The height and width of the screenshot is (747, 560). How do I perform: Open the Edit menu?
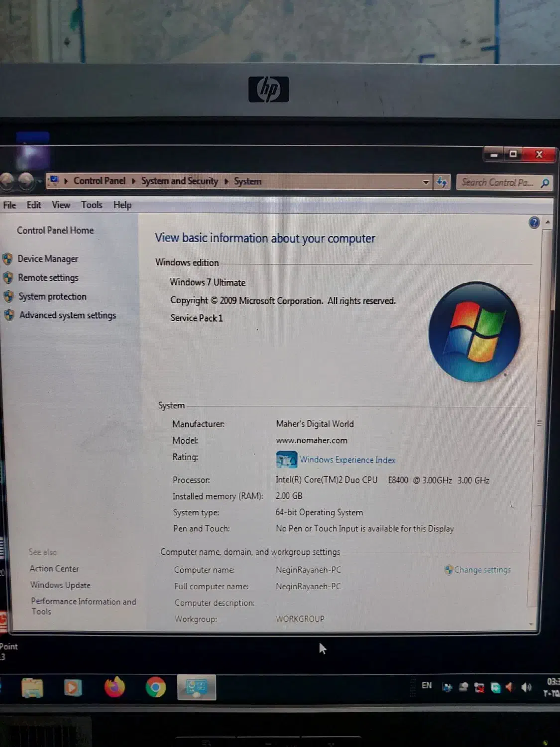[34, 205]
